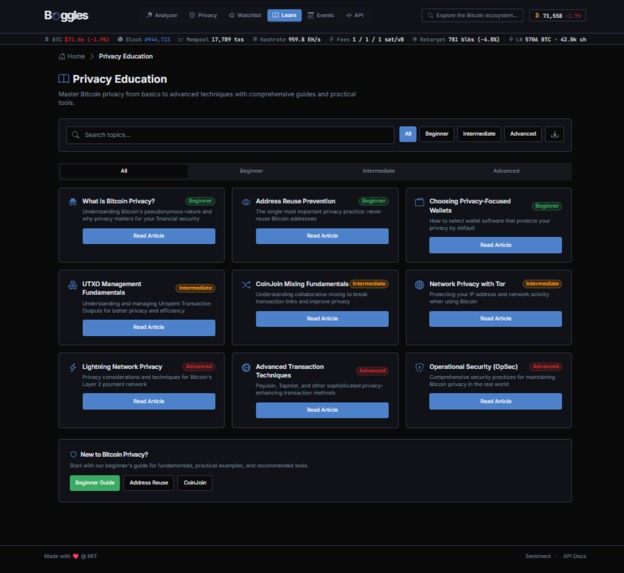Click the home icon in breadcrumb
Image resolution: width=624 pixels, height=573 pixels.
(x=62, y=57)
